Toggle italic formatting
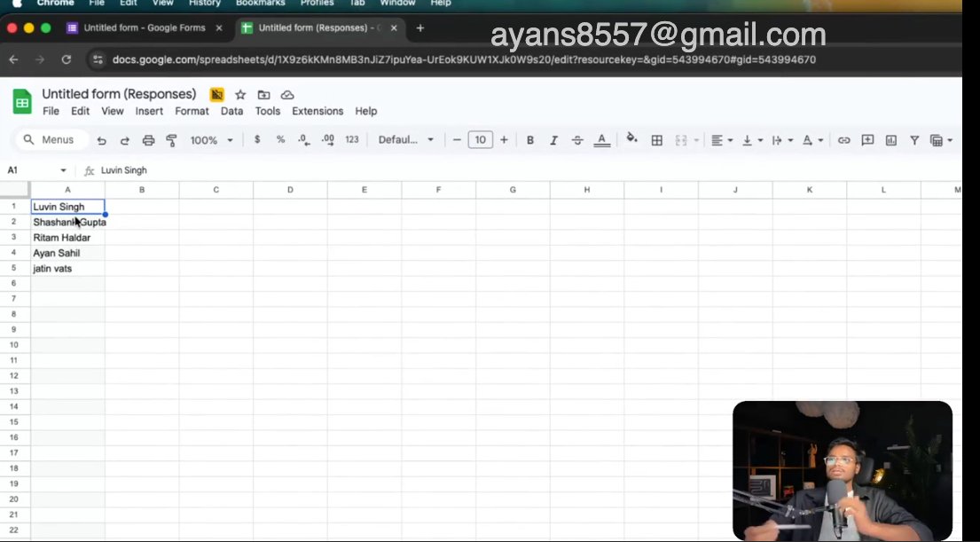 pyautogui.click(x=553, y=140)
